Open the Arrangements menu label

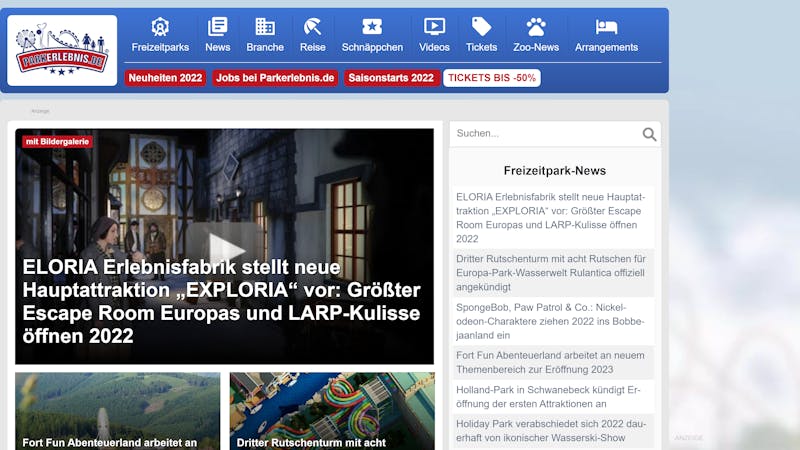pos(607,47)
